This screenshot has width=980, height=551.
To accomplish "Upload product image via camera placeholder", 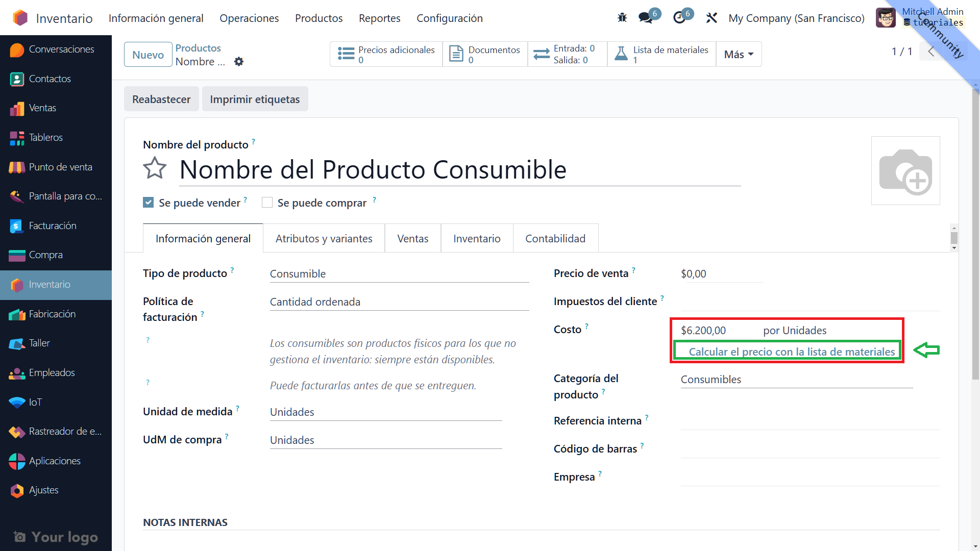I will pyautogui.click(x=905, y=171).
